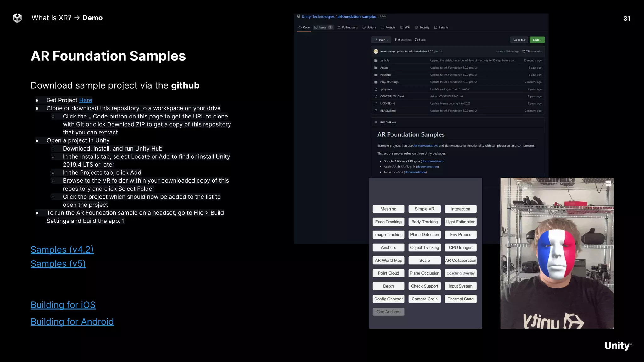Tap the Anchors button
644x362 pixels.
click(x=388, y=248)
